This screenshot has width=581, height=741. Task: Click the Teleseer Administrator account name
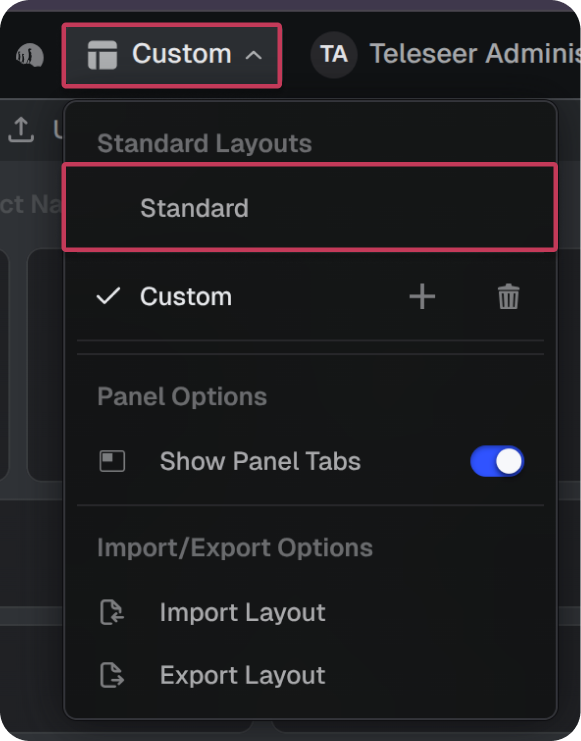click(x=475, y=53)
